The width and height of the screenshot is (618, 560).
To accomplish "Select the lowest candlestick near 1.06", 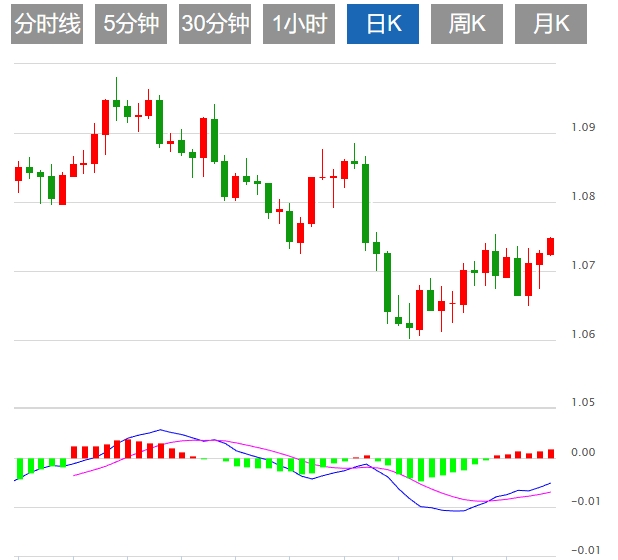I will coord(409,325).
